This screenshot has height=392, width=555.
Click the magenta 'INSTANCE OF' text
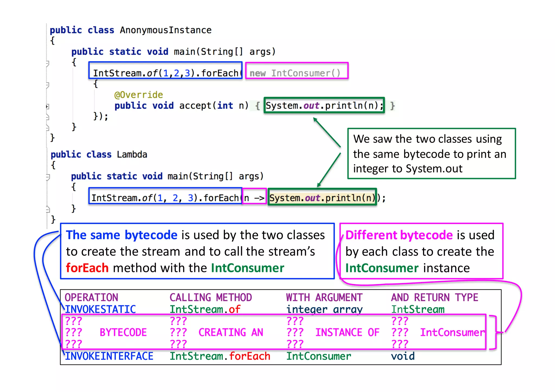tap(347, 333)
